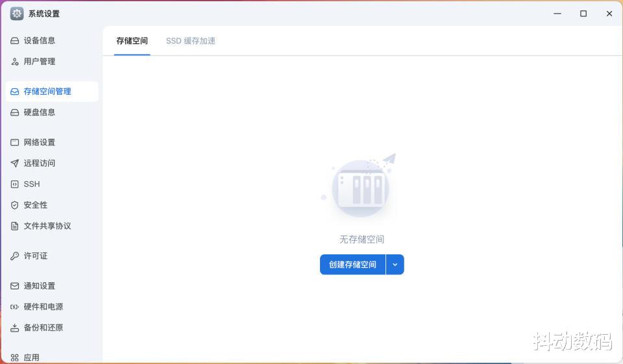
Task: Go to 安全性 settings
Action: pyautogui.click(x=52, y=205)
